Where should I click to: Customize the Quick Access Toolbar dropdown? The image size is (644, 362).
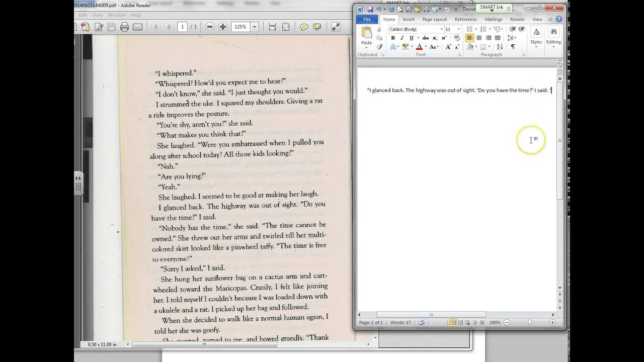pyautogui.click(x=456, y=9)
